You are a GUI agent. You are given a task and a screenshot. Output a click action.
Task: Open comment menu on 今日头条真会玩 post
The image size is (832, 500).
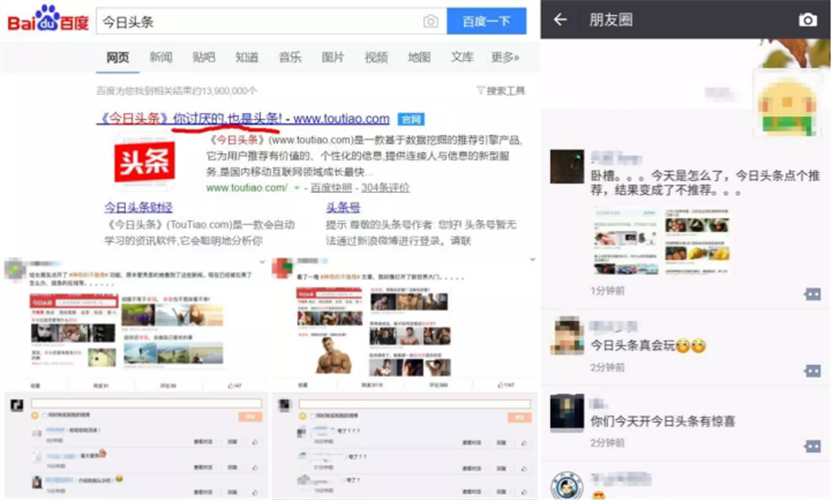pyautogui.click(x=812, y=369)
